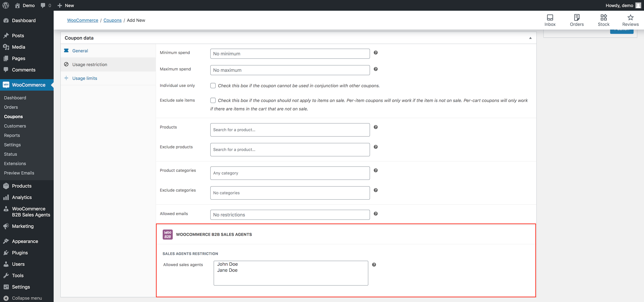644x302 pixels.
Task: Open the Inbox panel icon
Action: pos(550,17)
